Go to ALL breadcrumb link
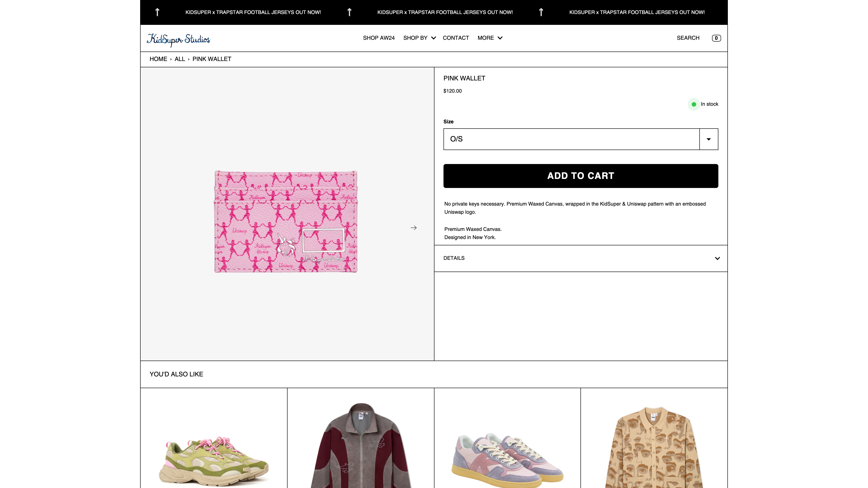Image resolution: width=868 pixels, height=488 pixels. pos(180,59)
